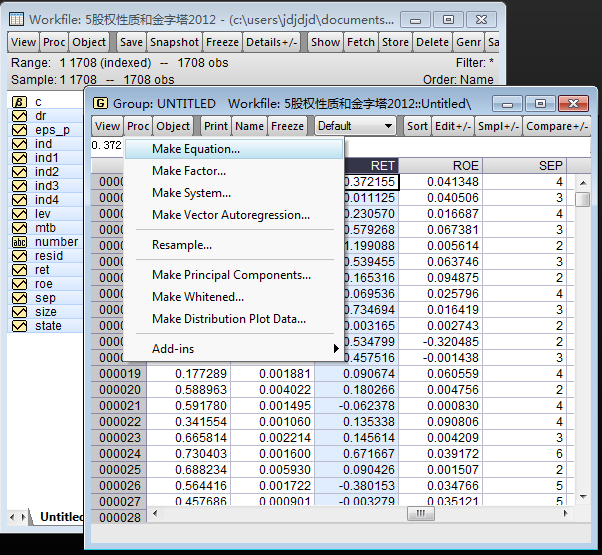Click the series icon next to ind
The width and height of the screenshot is (602, 555).
coord(19,144)
